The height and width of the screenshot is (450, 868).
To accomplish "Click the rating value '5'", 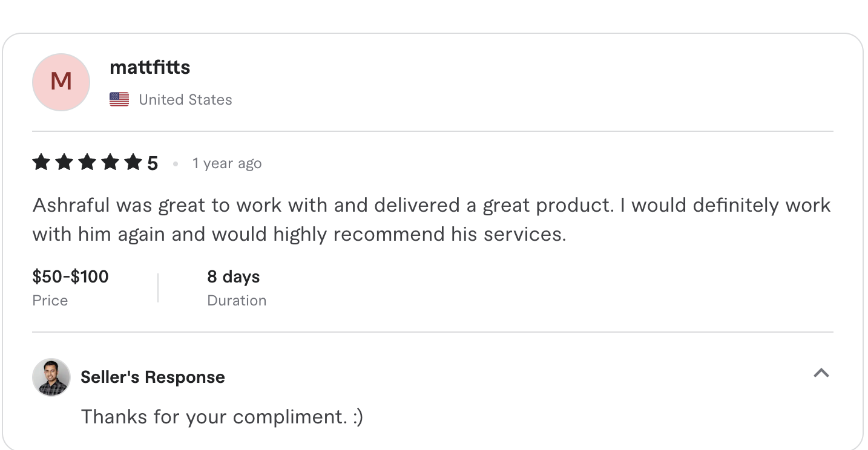I will click(153, 162).
